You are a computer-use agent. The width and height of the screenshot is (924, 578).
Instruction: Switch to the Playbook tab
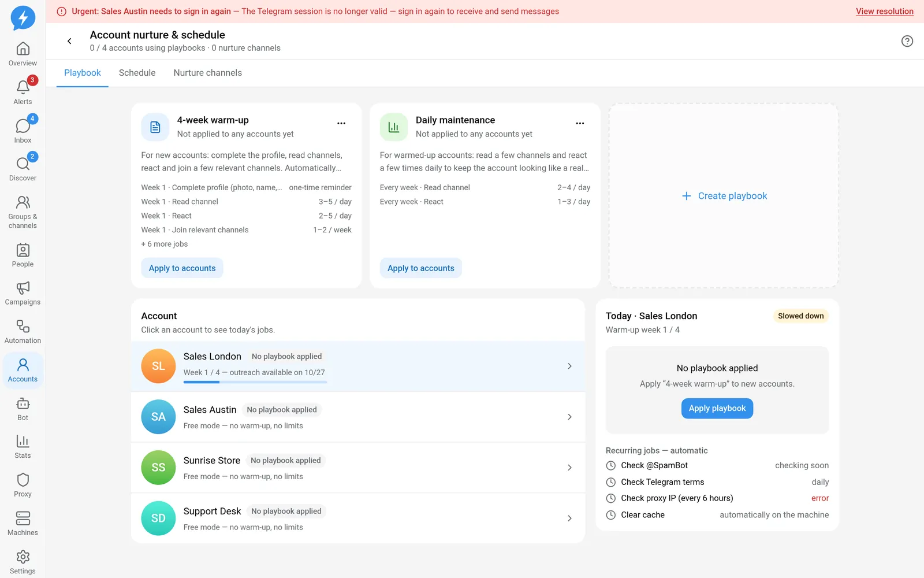pos(83,73)
